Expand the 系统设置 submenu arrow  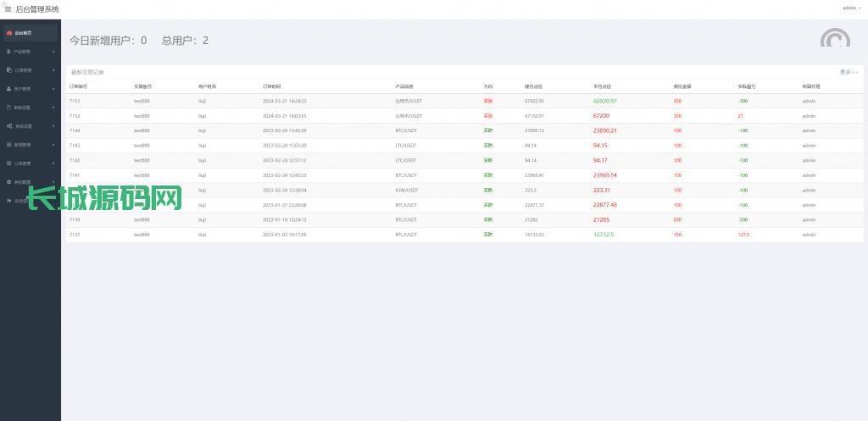click(x=53, y=126)
